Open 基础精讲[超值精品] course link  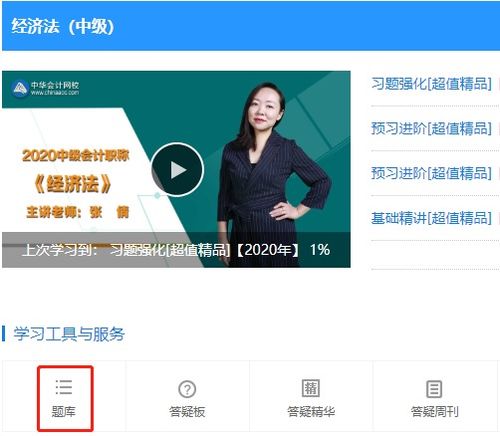pos(432,218)
